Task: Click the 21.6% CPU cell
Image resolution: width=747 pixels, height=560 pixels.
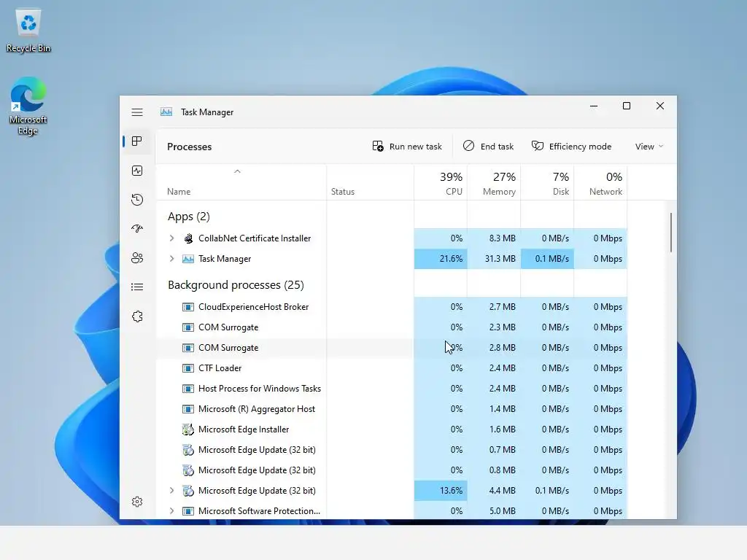Action: click(441, 259)
